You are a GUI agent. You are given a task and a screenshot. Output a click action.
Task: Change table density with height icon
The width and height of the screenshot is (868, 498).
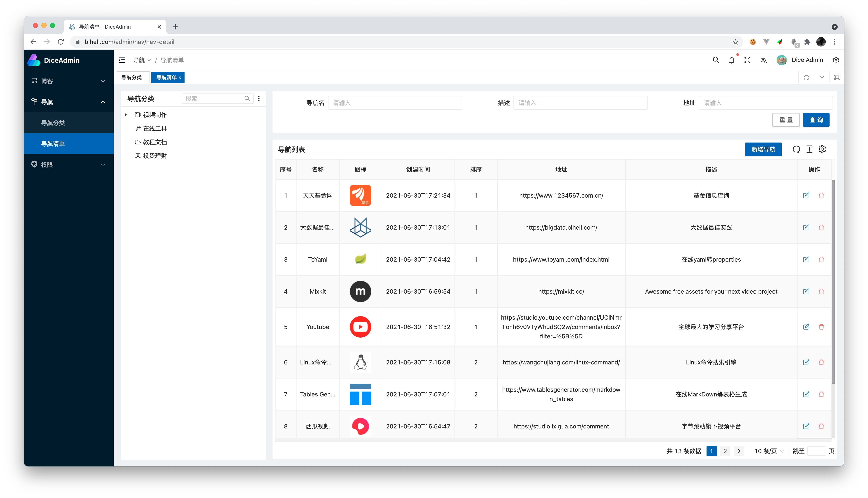pos(809,149)
